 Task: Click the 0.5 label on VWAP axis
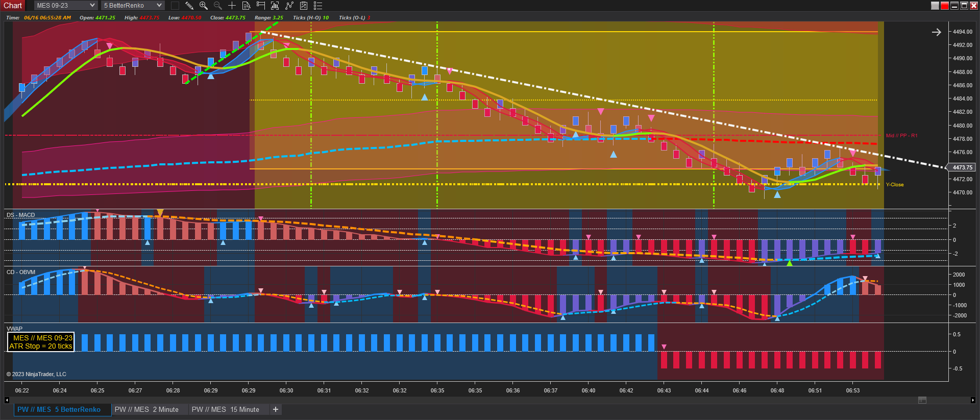point(957,334)
